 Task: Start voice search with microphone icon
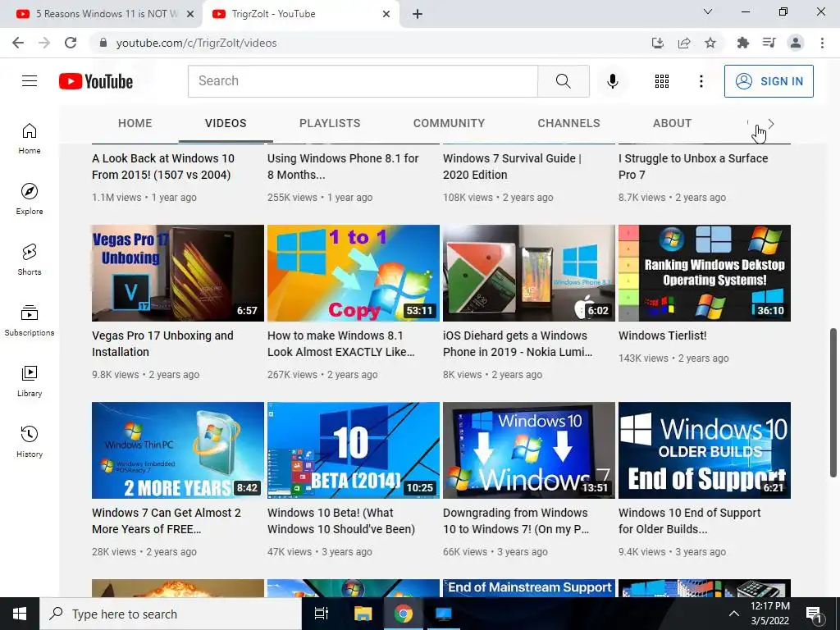point(612,81)
